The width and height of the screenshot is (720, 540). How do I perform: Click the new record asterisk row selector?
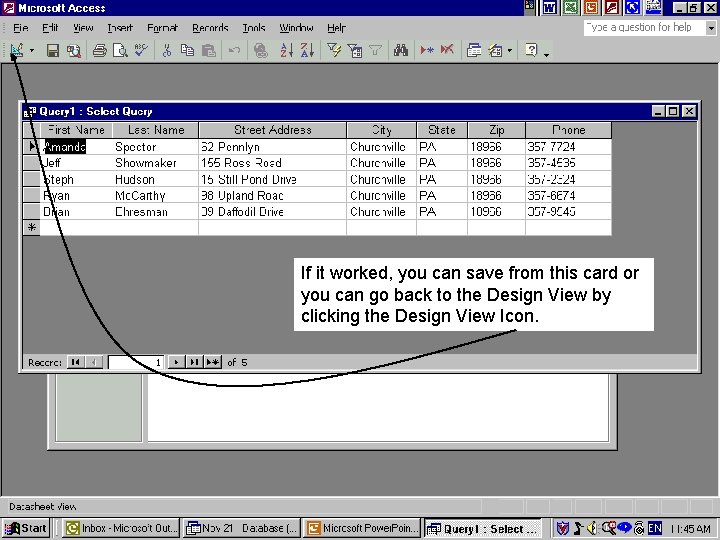click(32, 228)
